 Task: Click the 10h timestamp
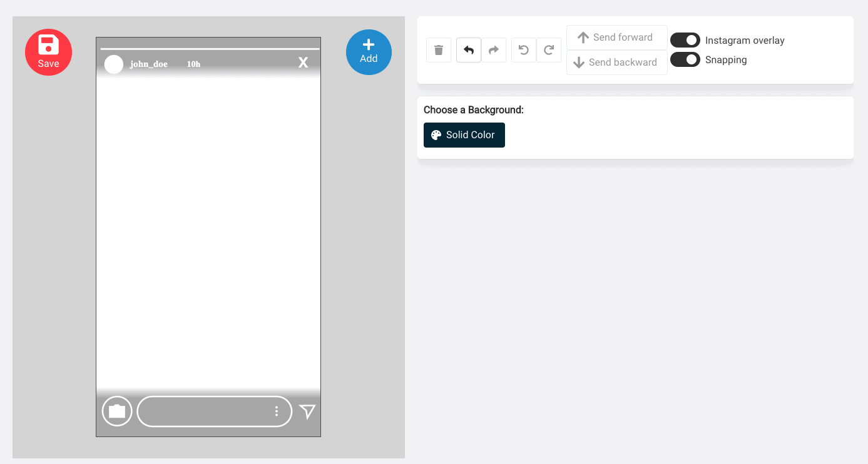click(193, 64)
